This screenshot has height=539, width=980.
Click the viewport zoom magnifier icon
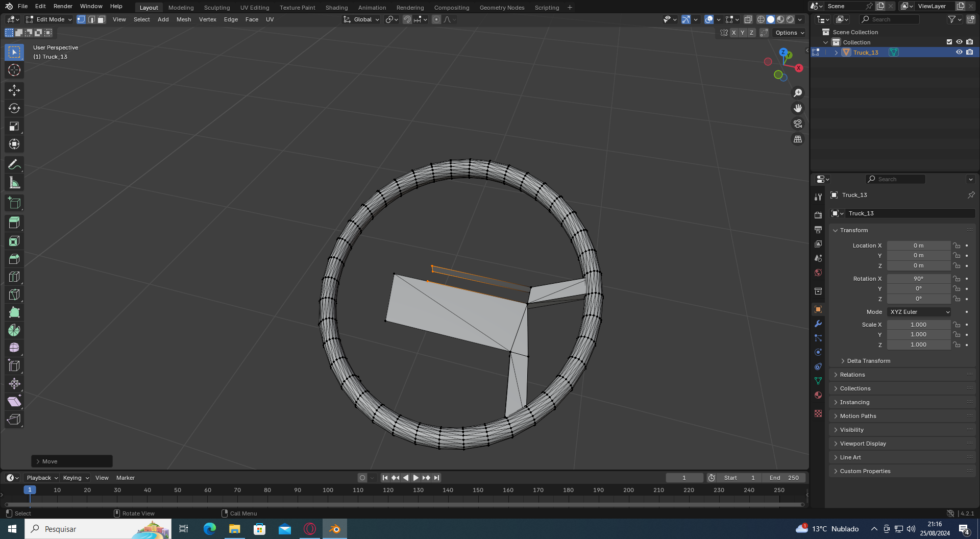[798, 93]
